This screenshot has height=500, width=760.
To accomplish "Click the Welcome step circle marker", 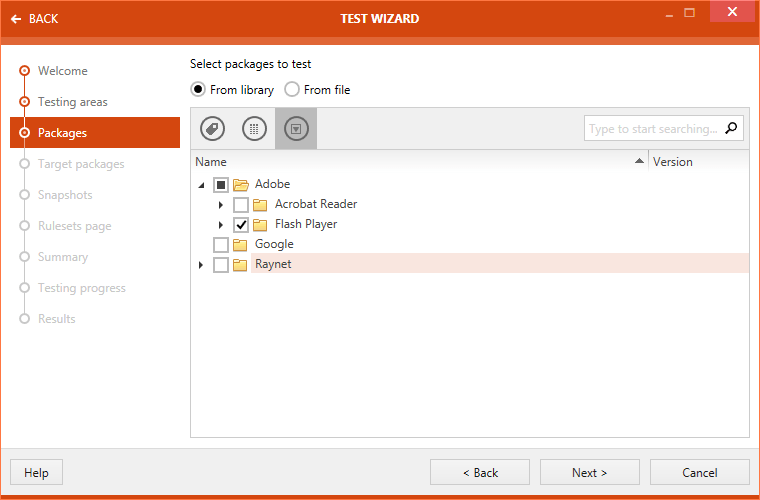I will coord(24,71).
